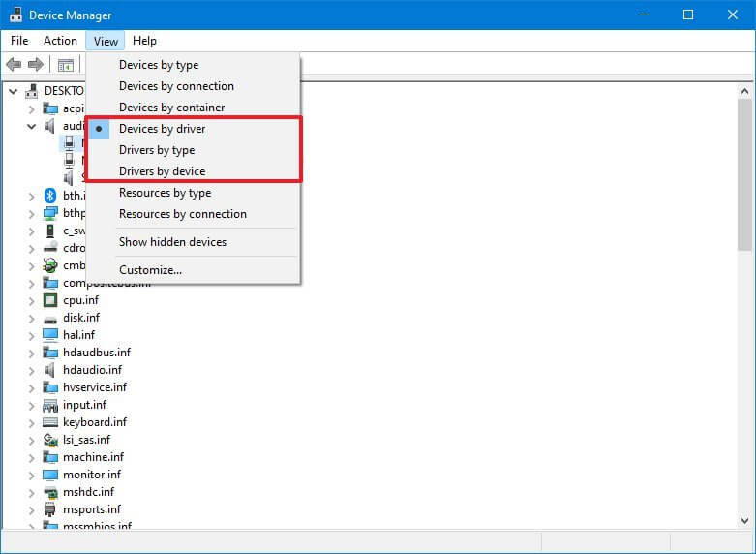This screenshot has height=554, width=756.
Task: Click the folder icon beside hdaudbus.inf
Action: coord(50,353)
